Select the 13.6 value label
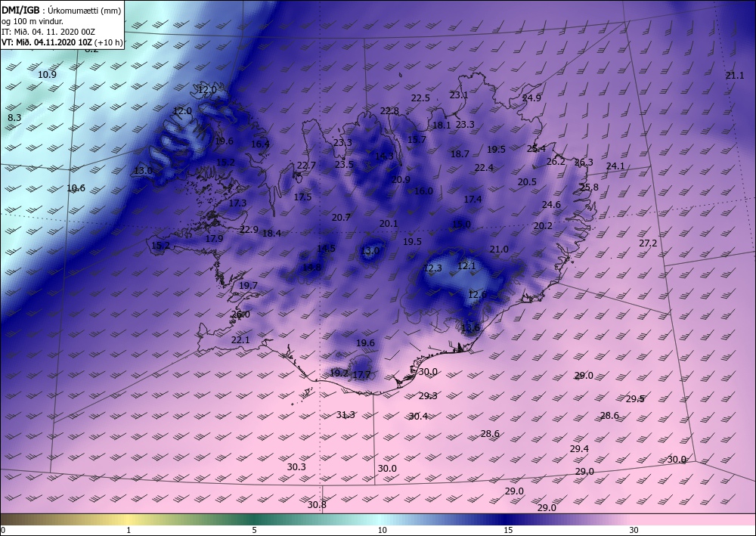756x536 pixels. [470, 328]
